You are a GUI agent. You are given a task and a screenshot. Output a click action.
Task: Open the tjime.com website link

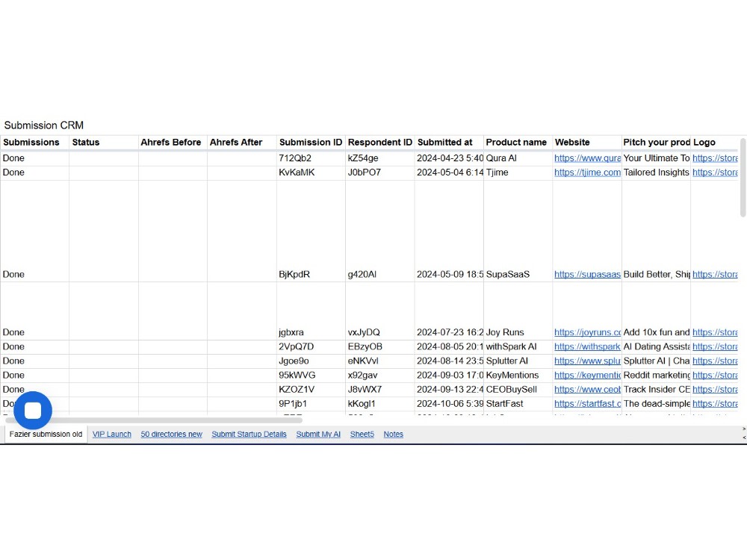click(587, 172)
